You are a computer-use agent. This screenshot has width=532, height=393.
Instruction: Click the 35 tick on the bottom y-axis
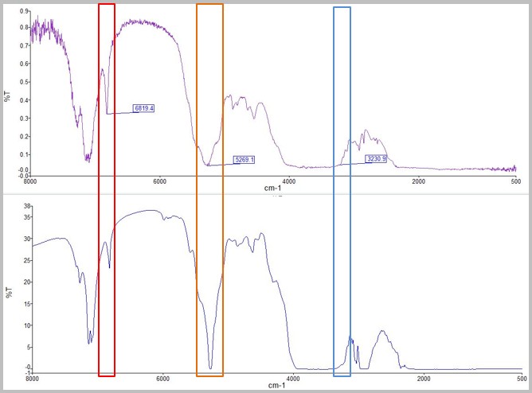tap(27, 217)
